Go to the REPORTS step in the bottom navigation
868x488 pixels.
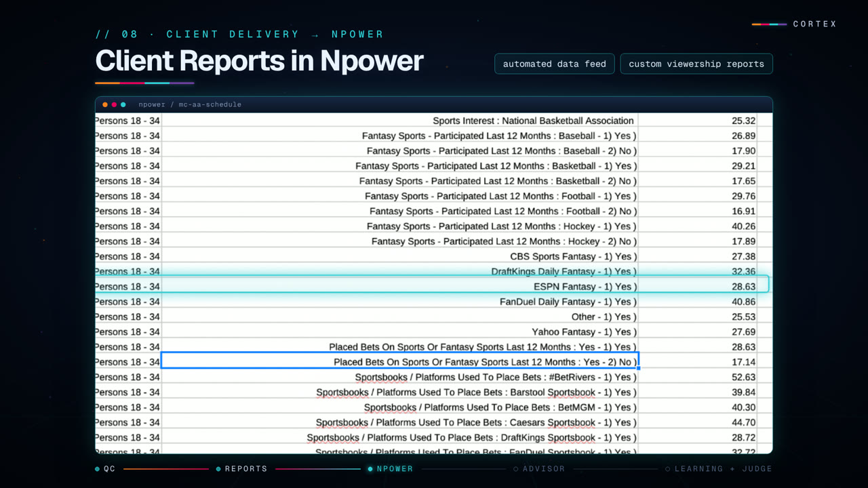(x=241, y=468)
